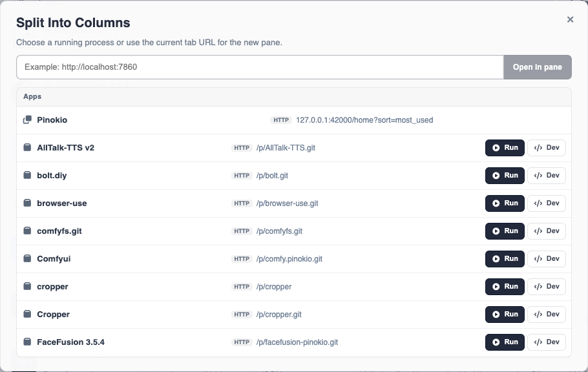This screenshot has height=372, width=588.
Task: Click the lowercase cropper app icon
Action: tap(27, 286)
